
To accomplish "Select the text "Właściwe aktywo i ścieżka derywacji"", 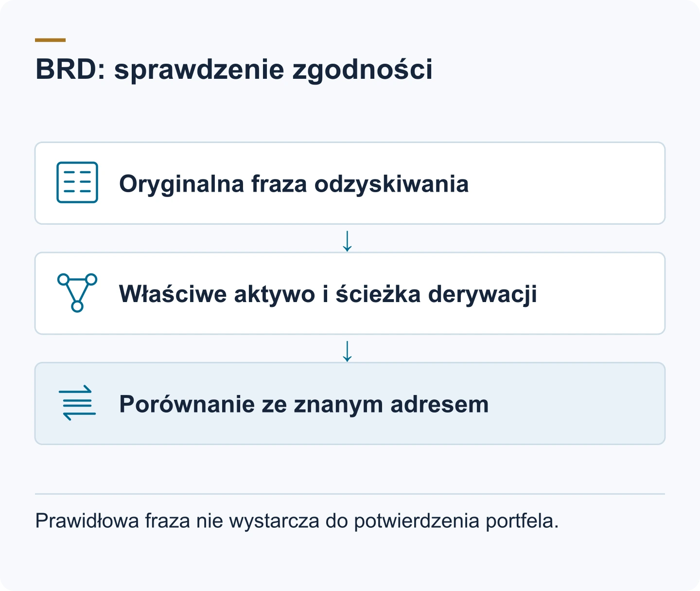I will click(x=328, y=294).
